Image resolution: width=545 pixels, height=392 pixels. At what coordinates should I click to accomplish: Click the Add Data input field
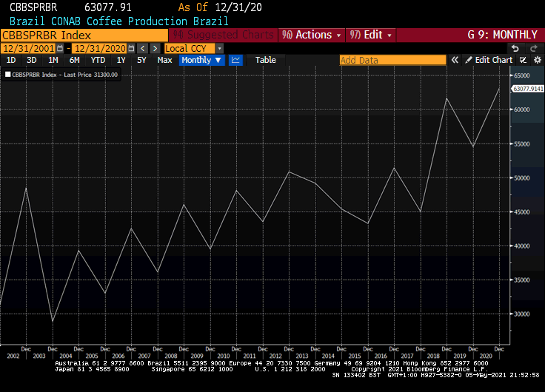click(x=392, y=60)
